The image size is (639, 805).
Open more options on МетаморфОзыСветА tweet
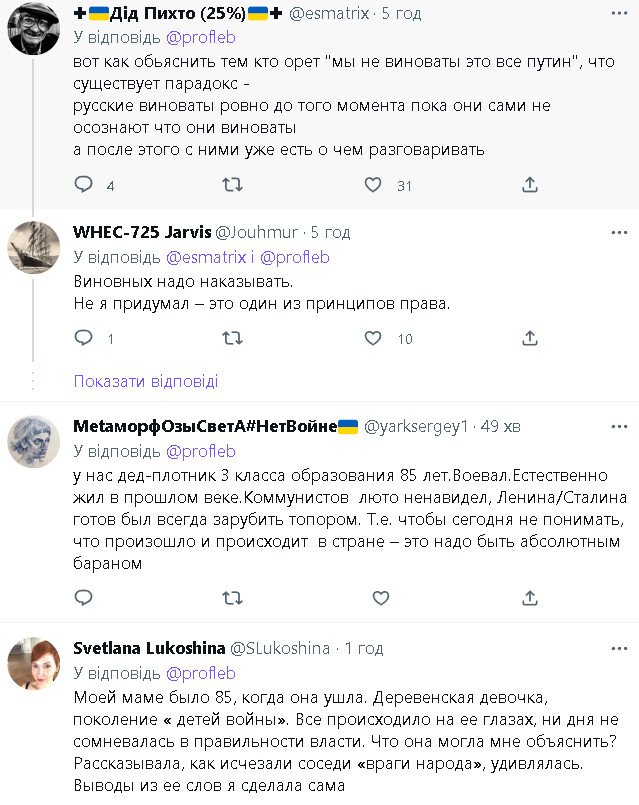click(619, 427)
